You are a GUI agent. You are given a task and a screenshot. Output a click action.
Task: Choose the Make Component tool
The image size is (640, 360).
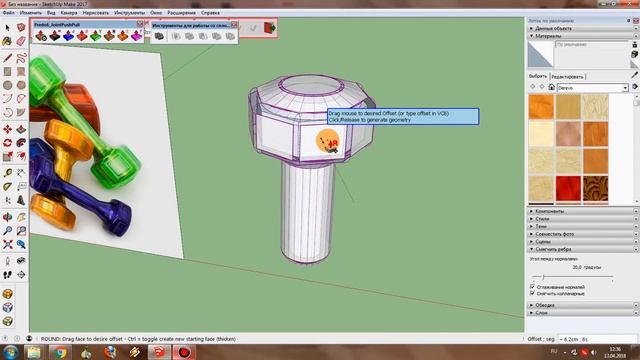(21, 28)
